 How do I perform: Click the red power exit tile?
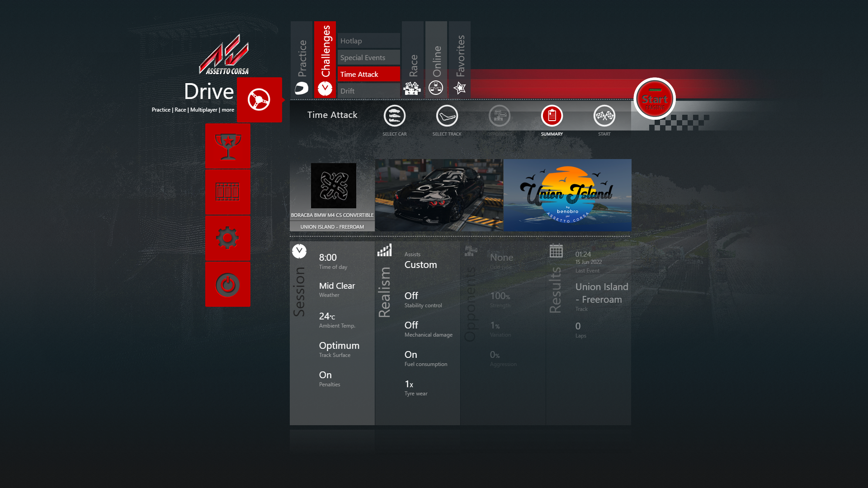(227, 285)
